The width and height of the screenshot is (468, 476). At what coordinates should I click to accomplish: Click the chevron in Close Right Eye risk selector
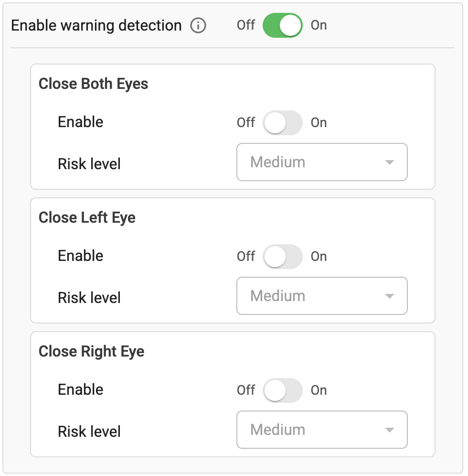pos(390,430)
